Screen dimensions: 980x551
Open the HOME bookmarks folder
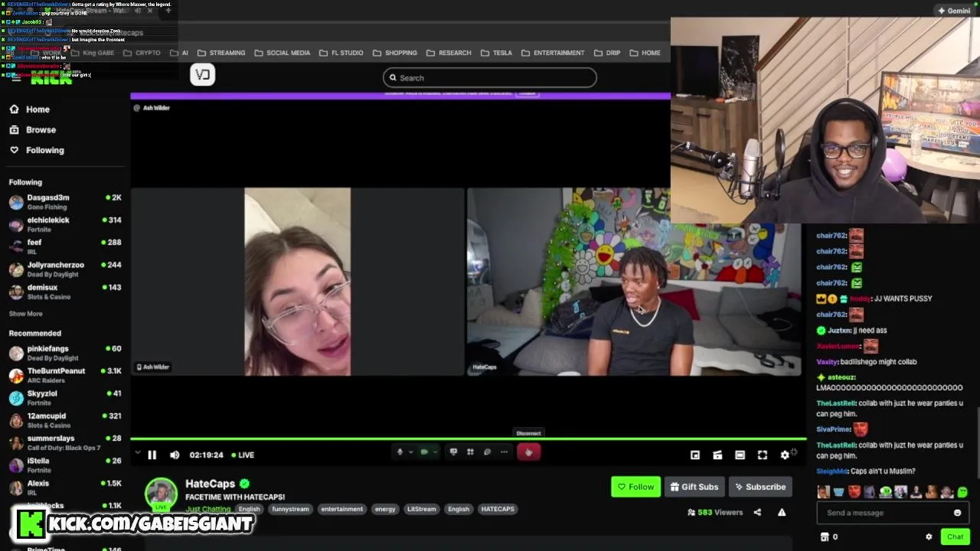coord(645,53)
